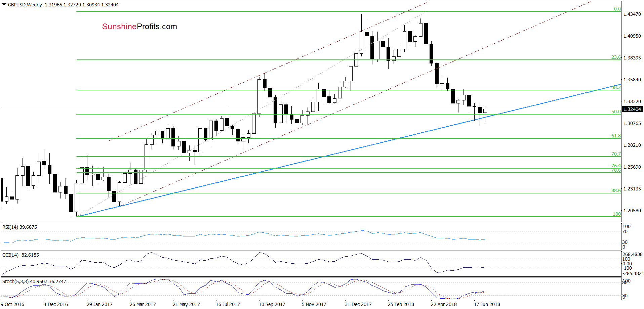Click the chart menu triangle beside GBPUSD
Viewport: 644px width, 309px height.
coord(4,5)
